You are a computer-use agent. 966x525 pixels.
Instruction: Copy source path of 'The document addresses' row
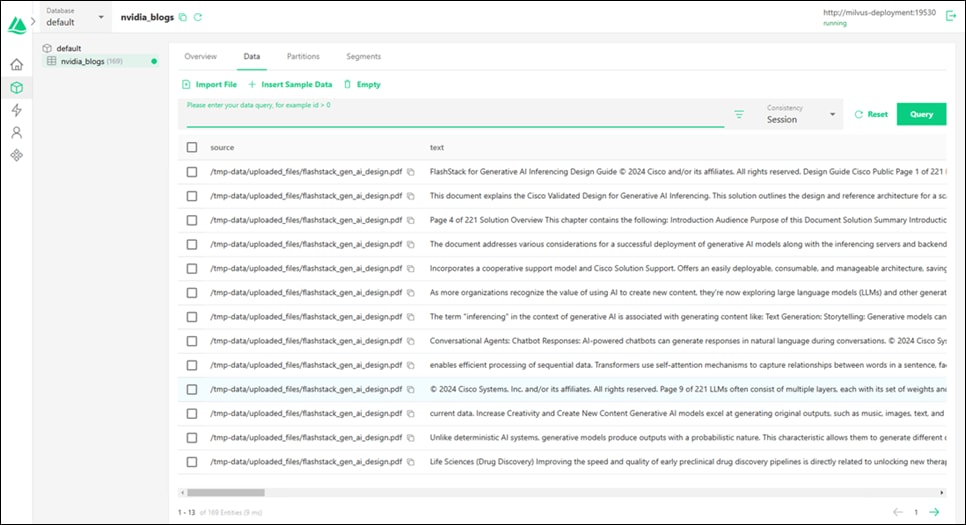[411, 245]
